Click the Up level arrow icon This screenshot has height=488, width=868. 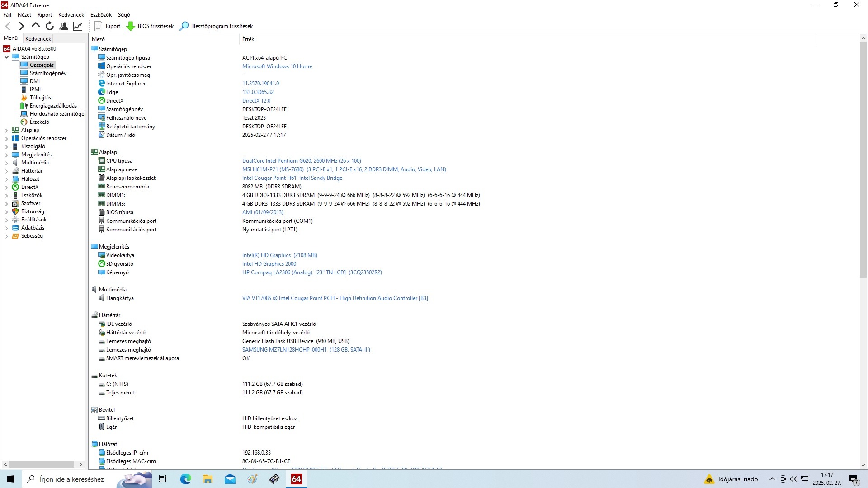coord(36,26)
